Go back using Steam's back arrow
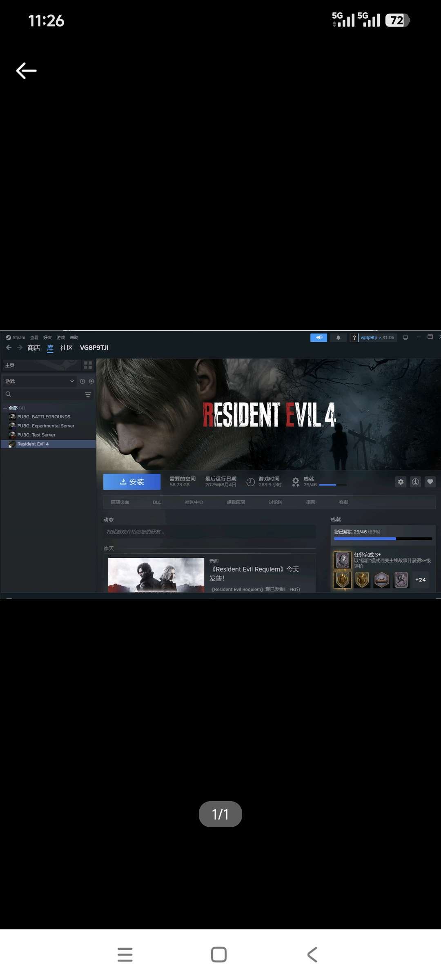This screenshot has width=441, height=980. (9, 347)
